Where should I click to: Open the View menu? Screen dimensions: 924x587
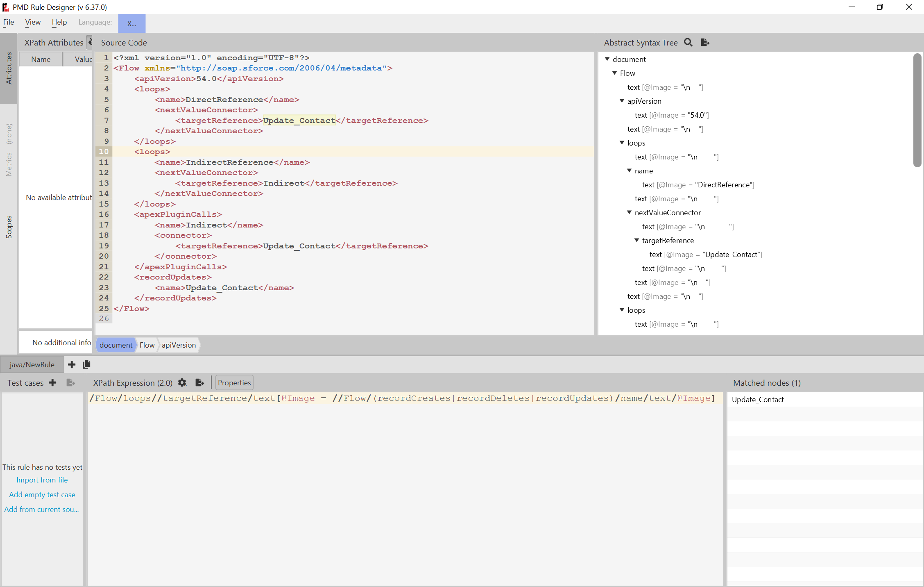[32, 22]
